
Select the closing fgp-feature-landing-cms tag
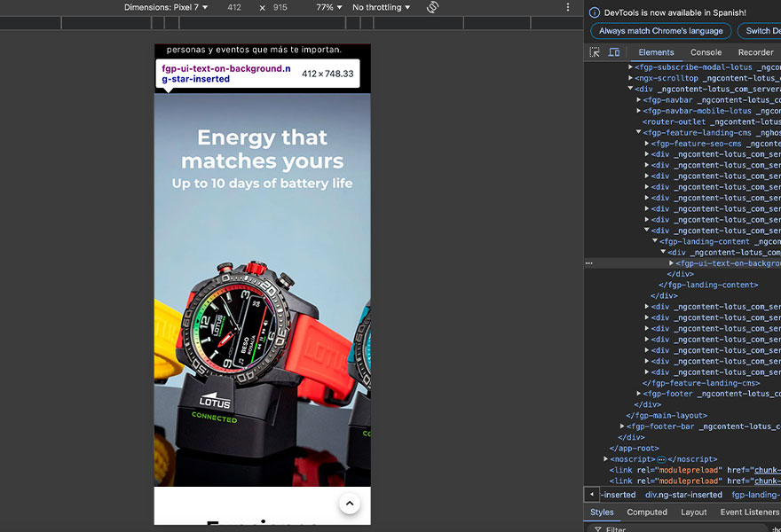[701, 383]
